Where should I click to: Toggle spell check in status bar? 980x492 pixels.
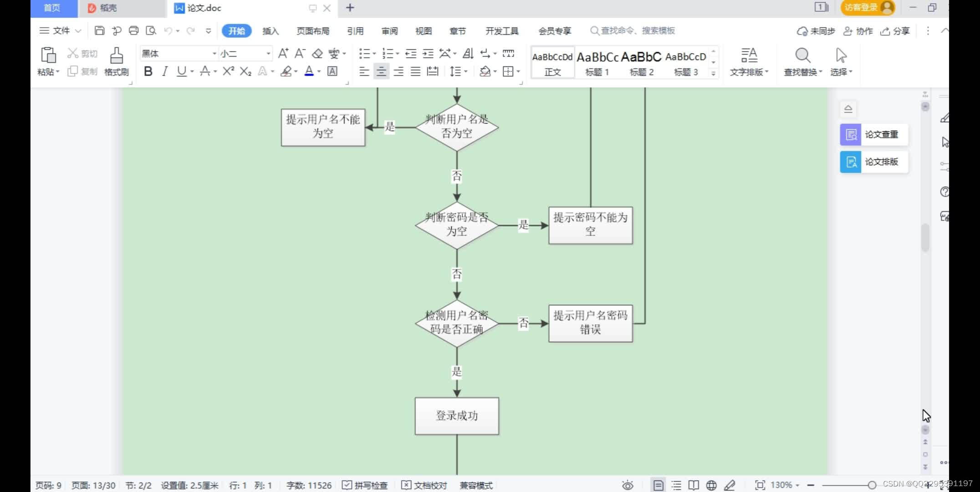pos(365,485)
